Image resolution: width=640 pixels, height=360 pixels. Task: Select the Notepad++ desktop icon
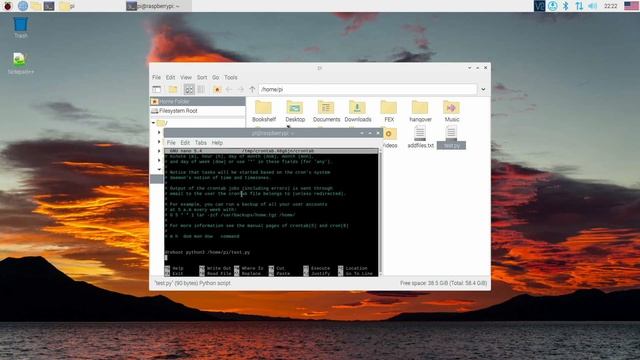point(20,63)
